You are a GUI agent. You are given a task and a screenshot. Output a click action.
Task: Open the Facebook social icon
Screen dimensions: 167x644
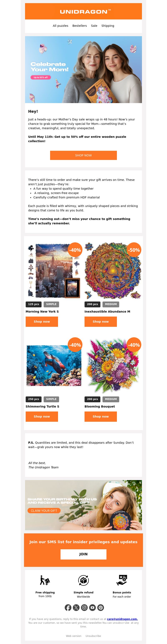(68, 607)
